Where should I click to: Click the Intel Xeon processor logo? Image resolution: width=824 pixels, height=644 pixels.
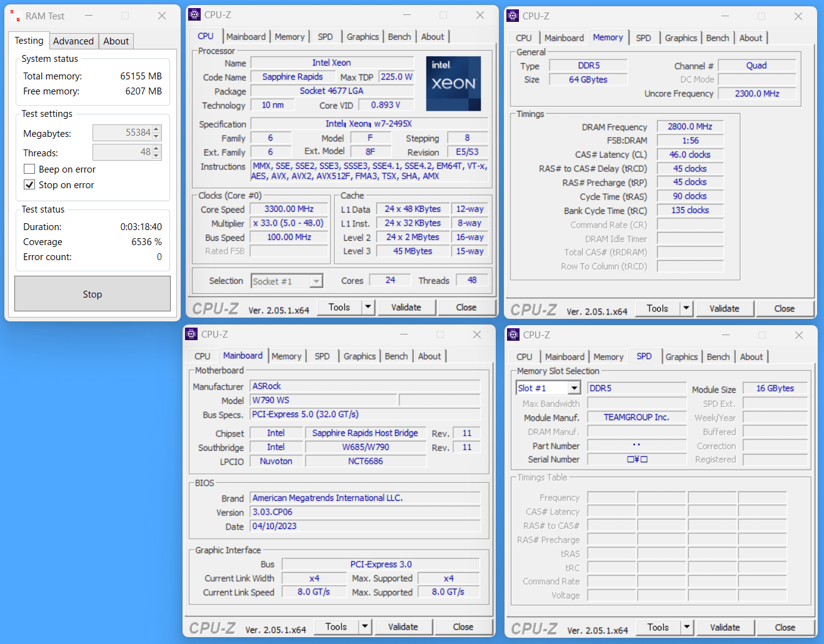tap(454, 83)
